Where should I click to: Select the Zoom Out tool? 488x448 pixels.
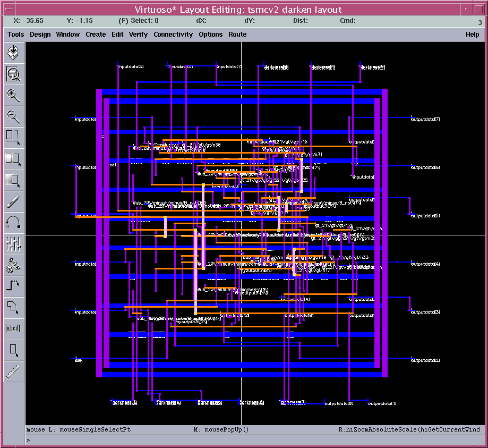(x=13, y=116)
